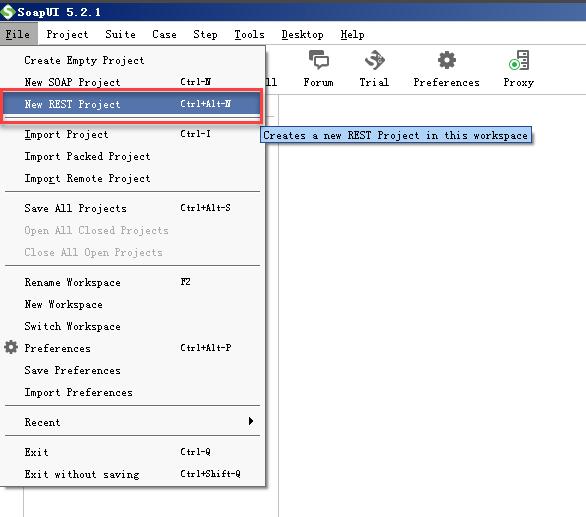Choose Switch Workspace
Image resolution: width=586 pixels, height=517 pixels.
point(133,326)
